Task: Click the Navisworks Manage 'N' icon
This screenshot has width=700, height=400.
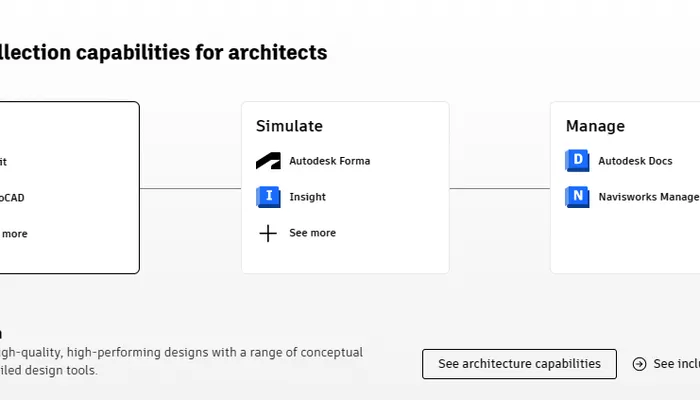Action: point(577,197)
